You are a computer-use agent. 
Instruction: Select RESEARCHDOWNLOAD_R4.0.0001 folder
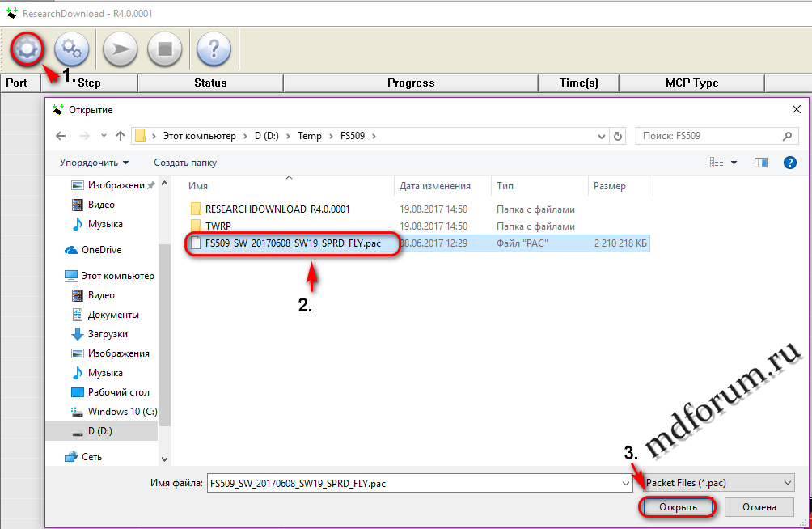(277, 209)
